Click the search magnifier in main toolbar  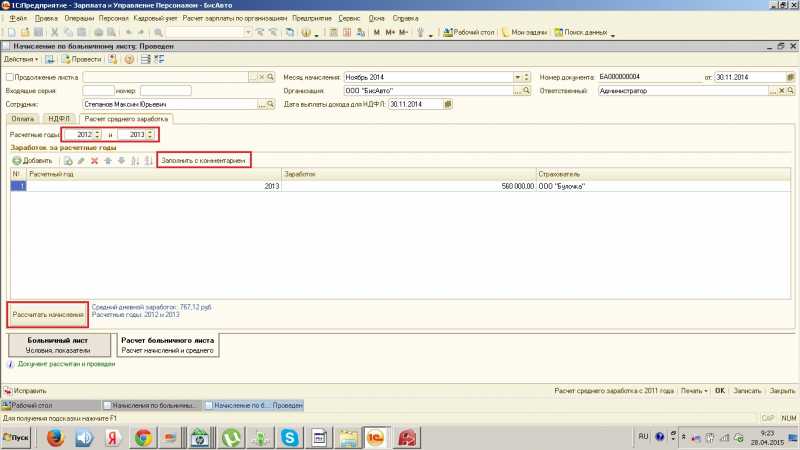[159, 32]
